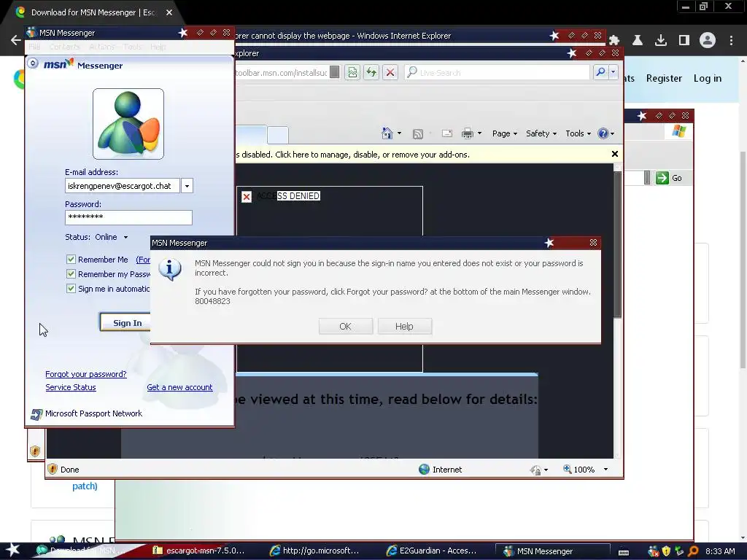Close the yellow add-ons information bar

(614, 154)
